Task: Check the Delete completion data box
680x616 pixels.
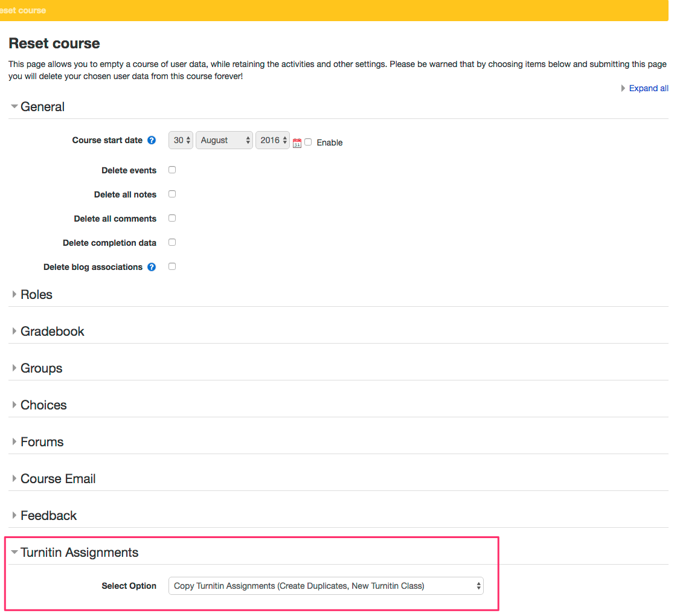Action: (172, 242)
